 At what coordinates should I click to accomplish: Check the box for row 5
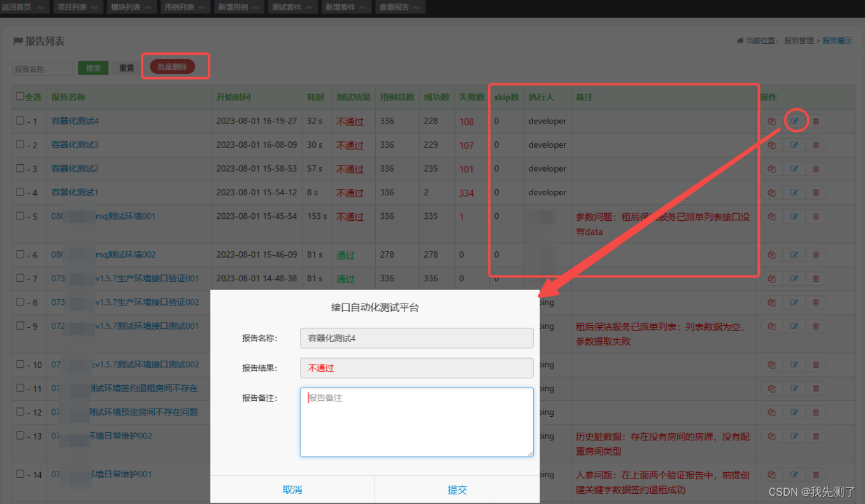[20, 216]
